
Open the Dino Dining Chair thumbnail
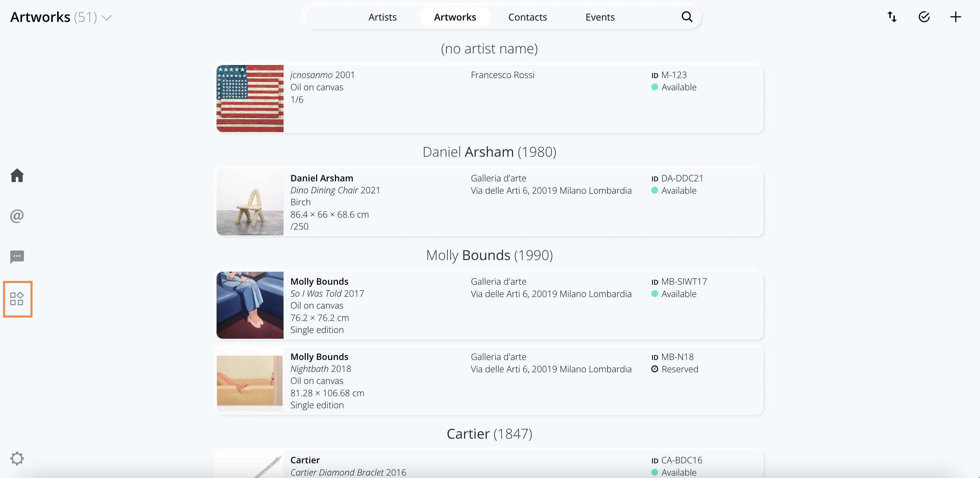pyautogui.click(x=250, y=202)
